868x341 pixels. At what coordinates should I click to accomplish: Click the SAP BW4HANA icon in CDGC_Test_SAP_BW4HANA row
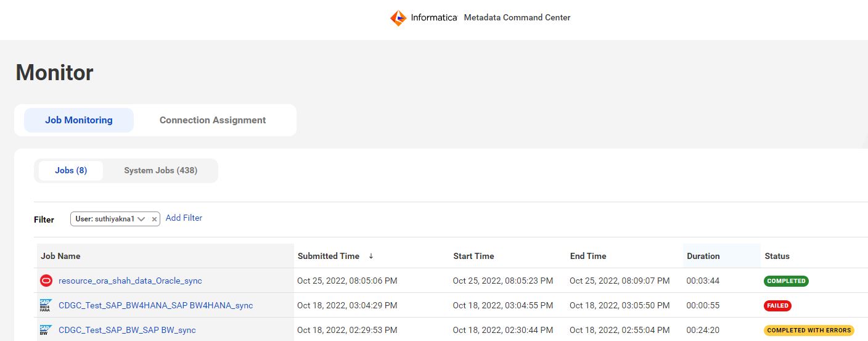click(46, 305)
